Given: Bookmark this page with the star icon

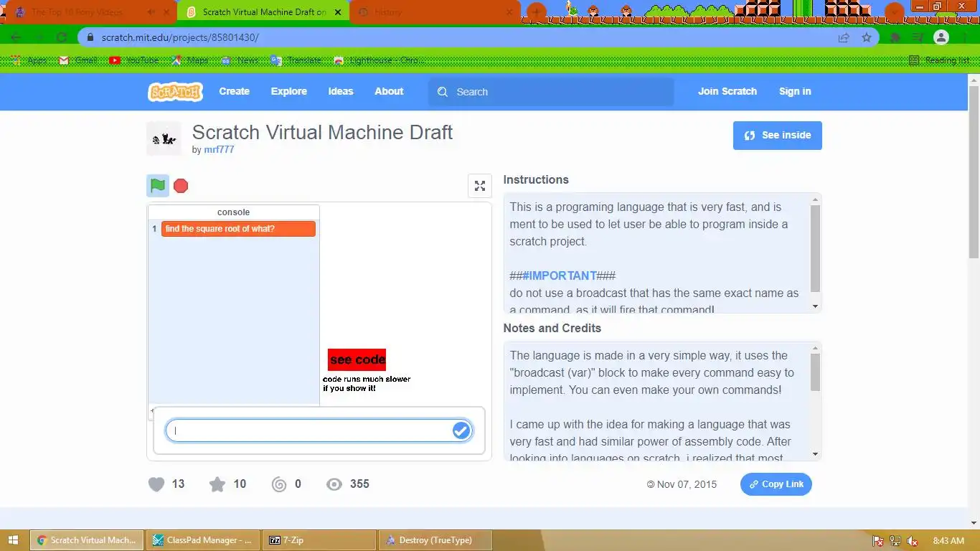Looking at the screenshot, I should click(x=867, y=37).
